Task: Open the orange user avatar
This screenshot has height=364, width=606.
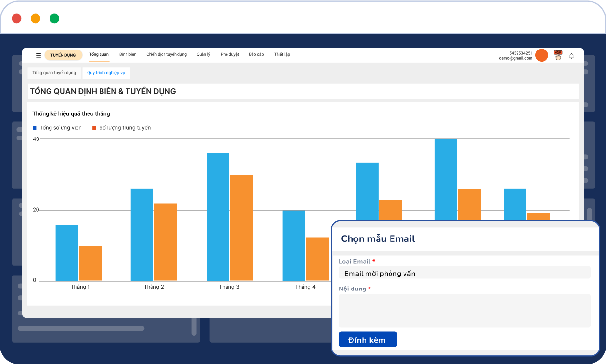Action: pos(542,55)
